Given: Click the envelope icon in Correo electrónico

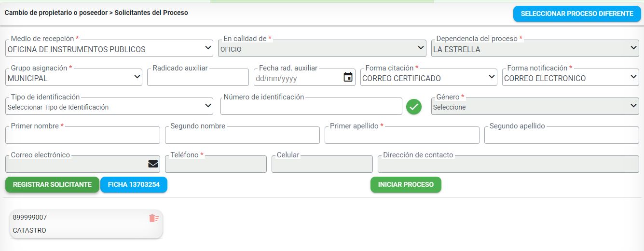Looking at the screenshot, I should (153, 164).
